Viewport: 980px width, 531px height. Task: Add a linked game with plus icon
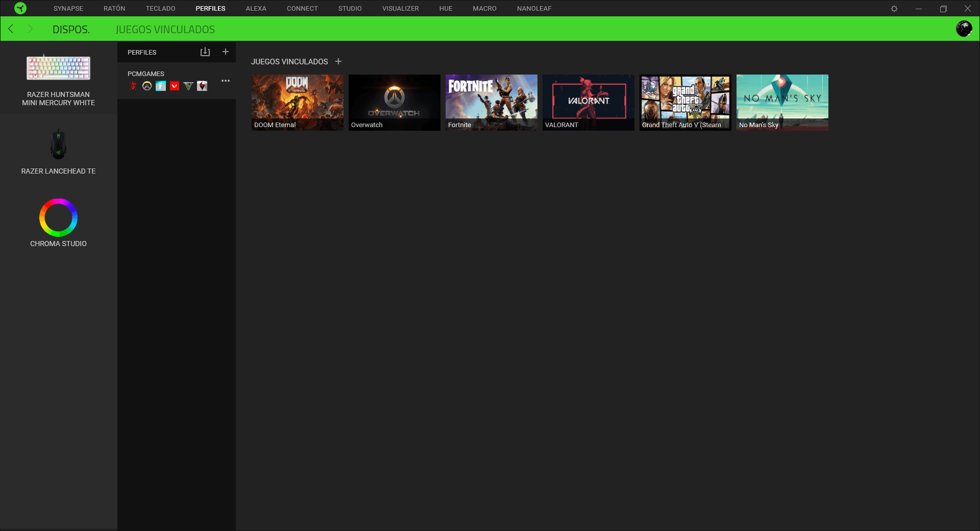[338, 61]
